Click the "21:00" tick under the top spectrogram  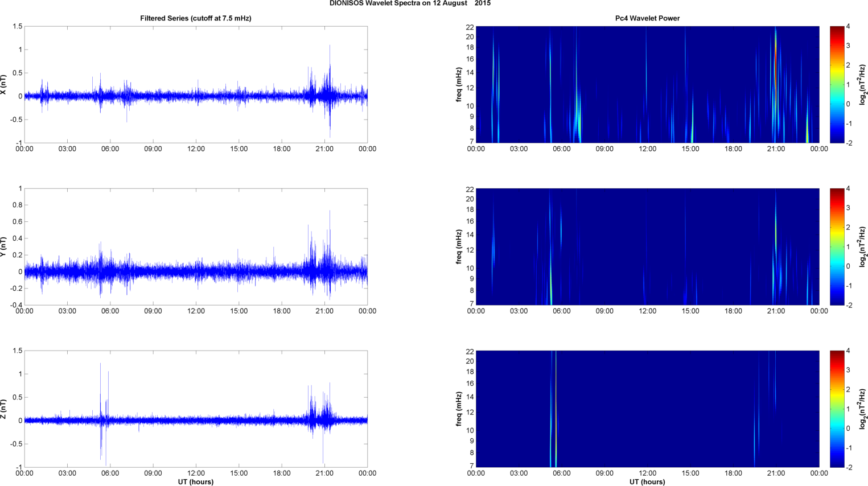(x=776, y=149)
